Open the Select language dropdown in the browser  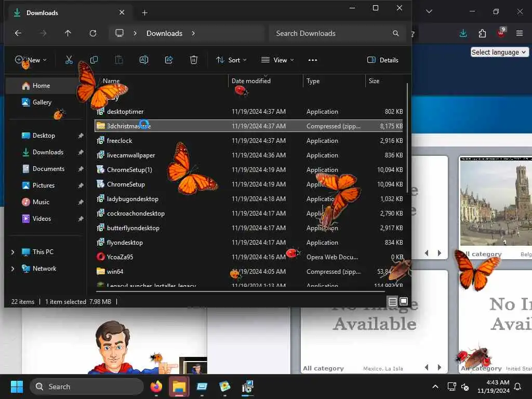499,52
